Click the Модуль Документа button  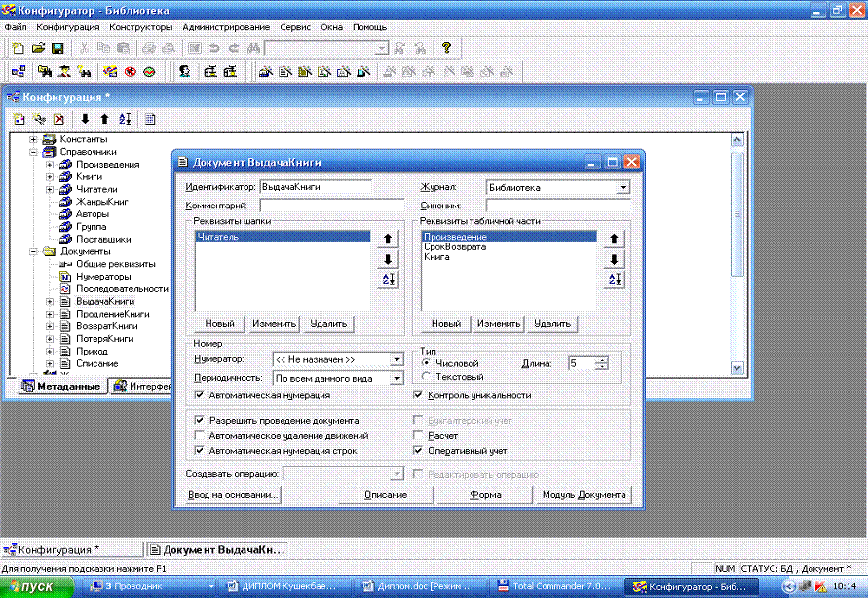pyautogui.click(x=585, y=495)
